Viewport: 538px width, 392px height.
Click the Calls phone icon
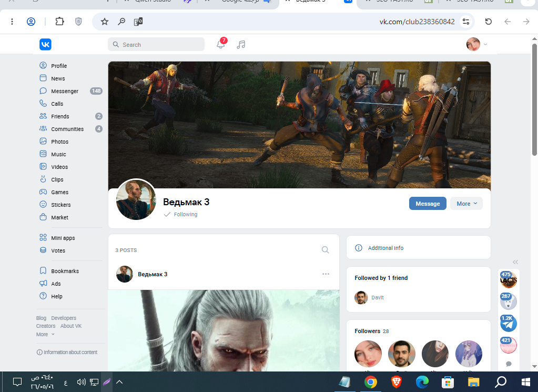[x=43, y=103]
